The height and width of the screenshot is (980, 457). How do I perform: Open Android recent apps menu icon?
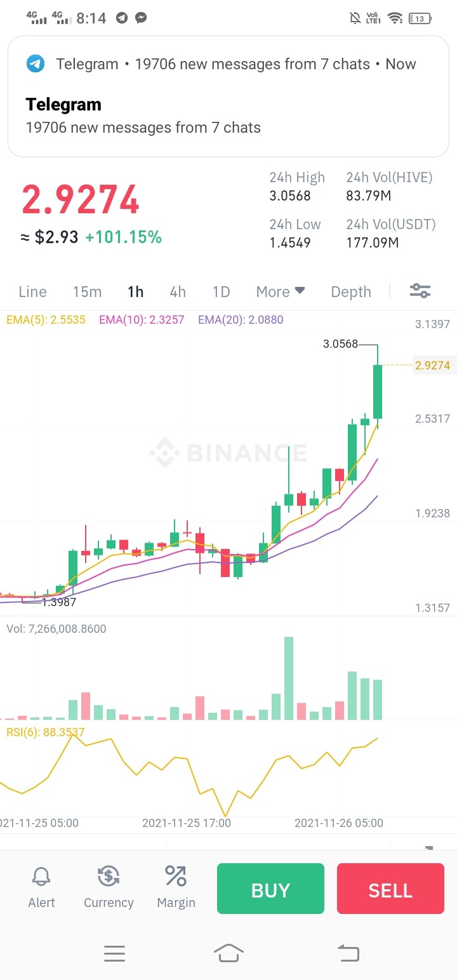coord(114,953)
